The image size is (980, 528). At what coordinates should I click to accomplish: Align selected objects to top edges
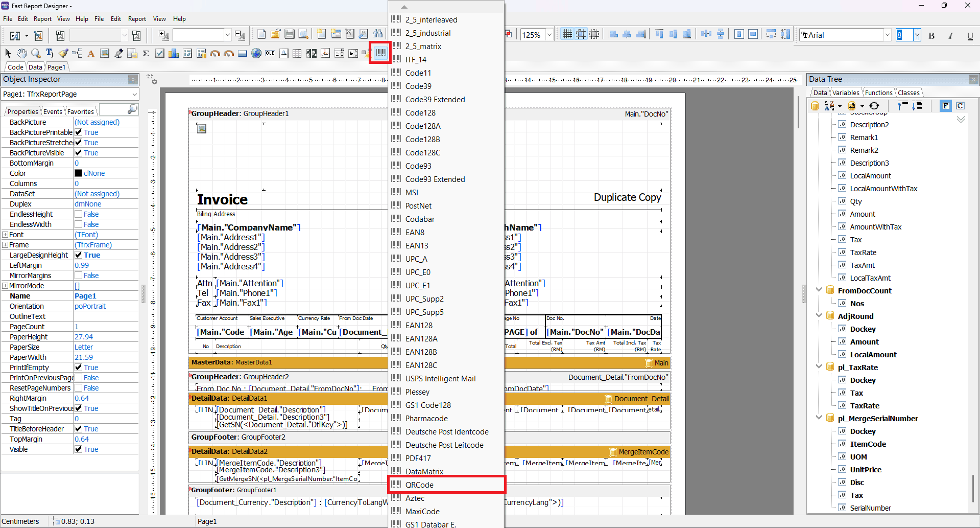(659, 35)
